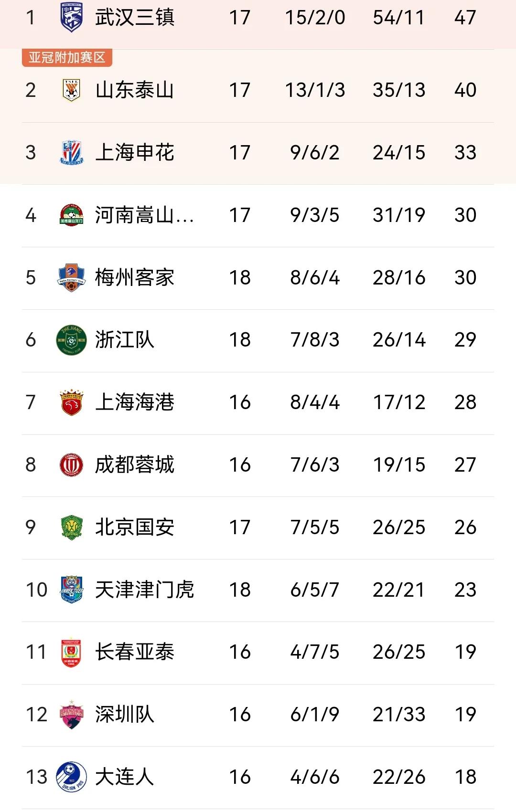Click the 亚冠附加赛区 zone label
This screenshot has height=812, width=516.
pos(67,58)
